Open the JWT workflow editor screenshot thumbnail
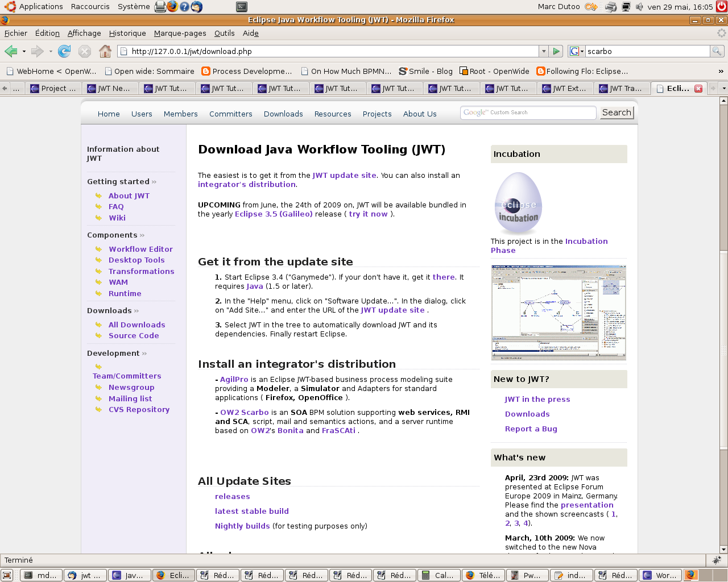Image resolution: width=728 pixels, height=582 pixels. pos(559,313)
